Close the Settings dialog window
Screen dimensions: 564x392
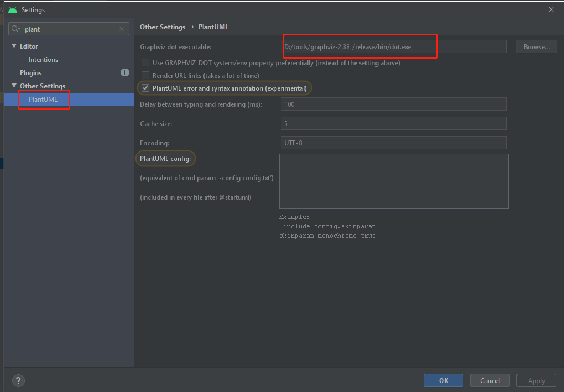tap(551, 10)
